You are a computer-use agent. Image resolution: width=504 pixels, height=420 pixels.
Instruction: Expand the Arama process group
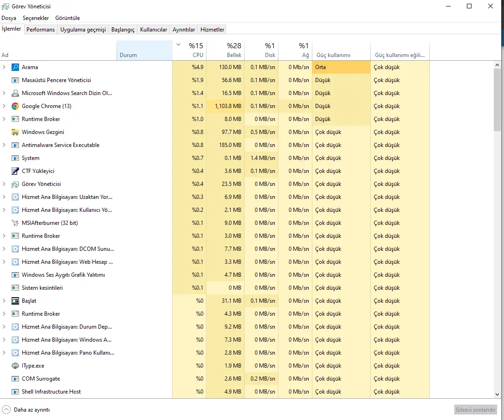[4, 67]
